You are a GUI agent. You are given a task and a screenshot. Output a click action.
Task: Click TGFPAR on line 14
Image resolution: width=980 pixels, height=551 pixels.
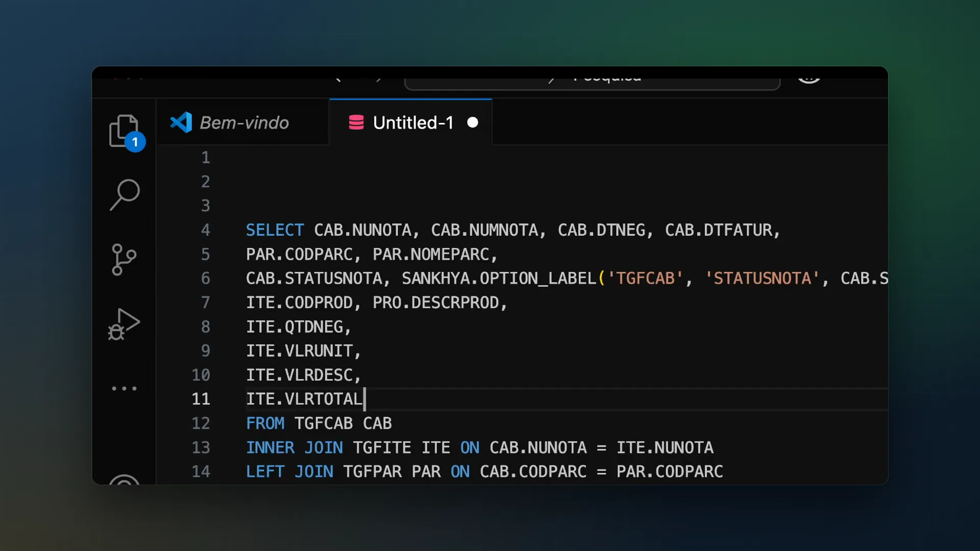point(372,471)
